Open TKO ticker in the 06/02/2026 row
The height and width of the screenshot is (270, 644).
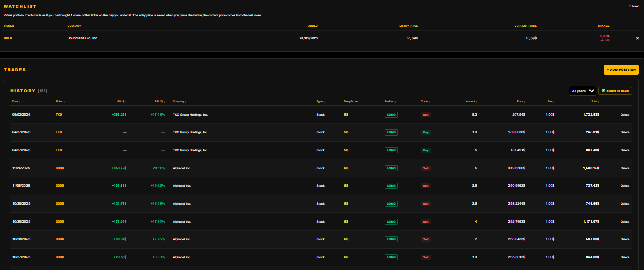click(59, 115)
